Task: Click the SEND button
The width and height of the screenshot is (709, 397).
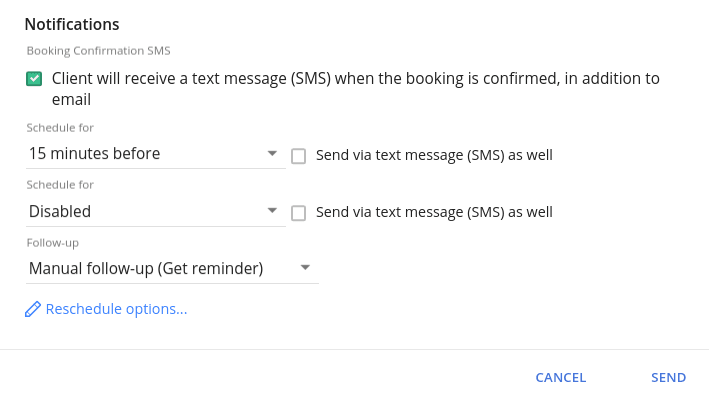Action: coord(668,378)
